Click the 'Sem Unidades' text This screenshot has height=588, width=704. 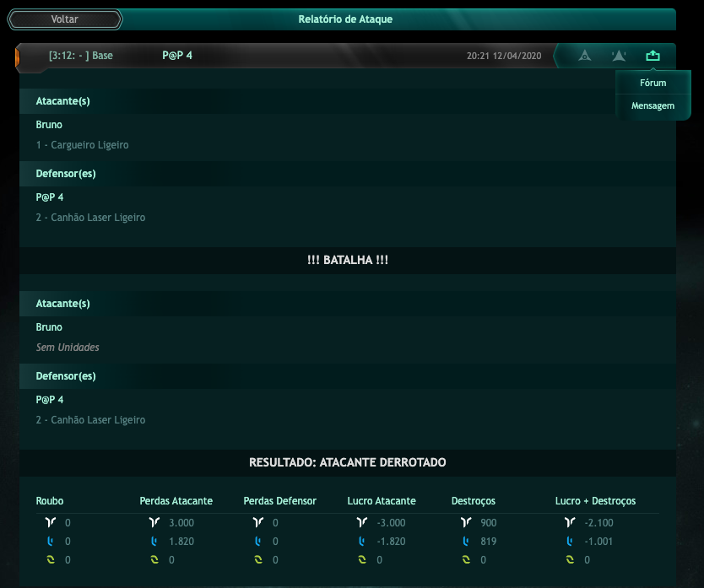pyautogui.click(x=68, y=348)
